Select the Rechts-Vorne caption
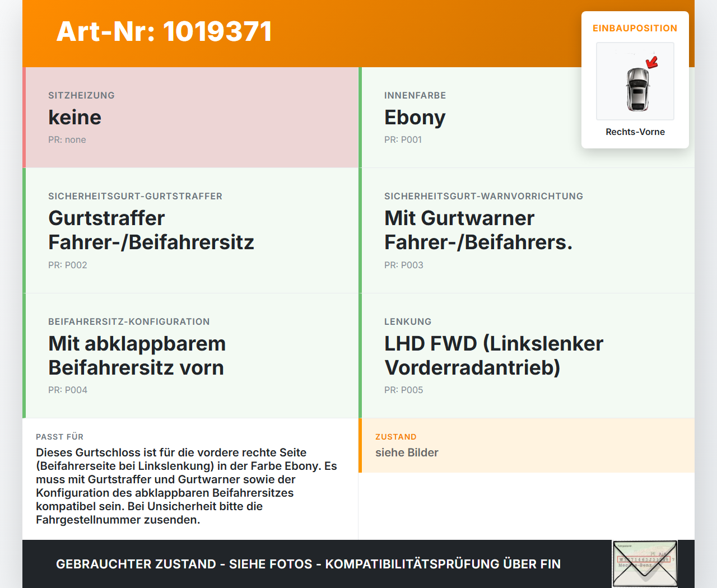Screen dimensions: 717x588 point(635,132)
